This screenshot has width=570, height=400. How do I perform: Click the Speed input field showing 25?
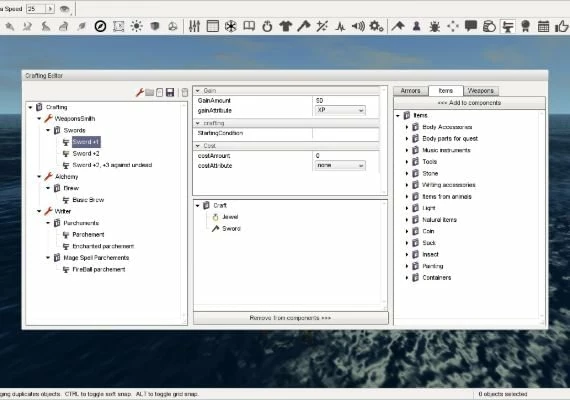[x=36, y=9]
